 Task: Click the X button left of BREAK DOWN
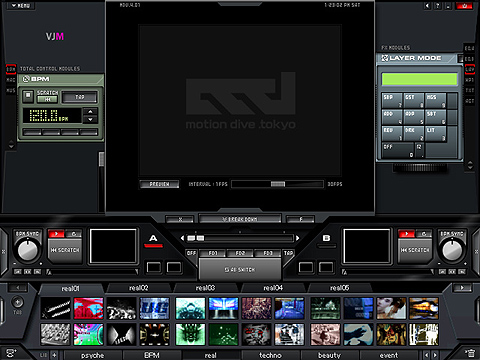(x=180, y=219)
